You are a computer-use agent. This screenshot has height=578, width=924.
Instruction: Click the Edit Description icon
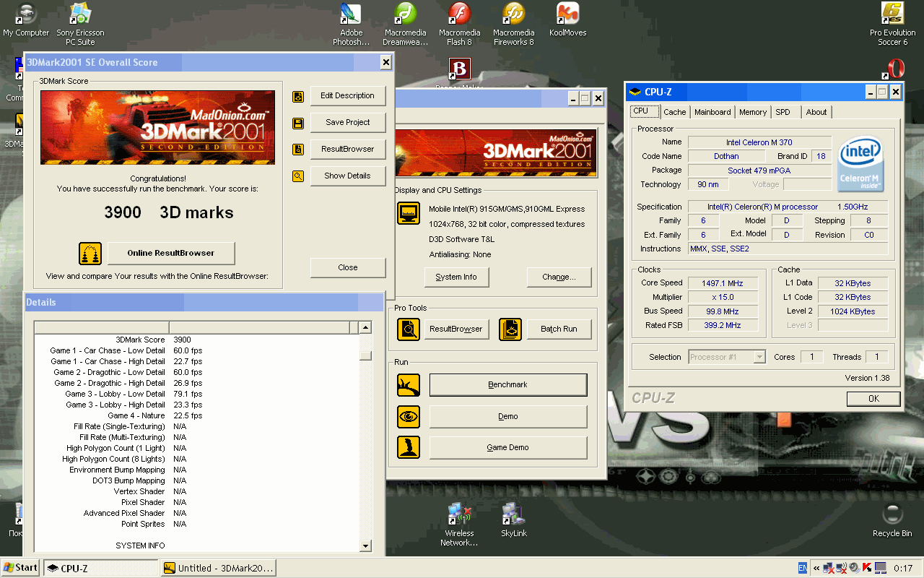tap(298, 97)
